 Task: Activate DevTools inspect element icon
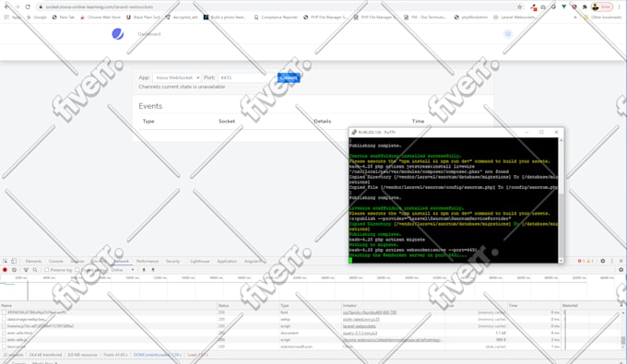[x=6, y=261]
